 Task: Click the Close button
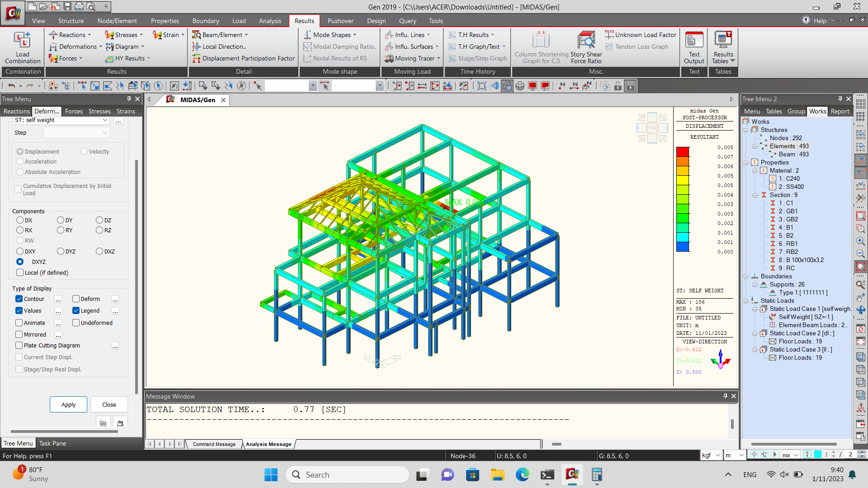pos(108,404)
